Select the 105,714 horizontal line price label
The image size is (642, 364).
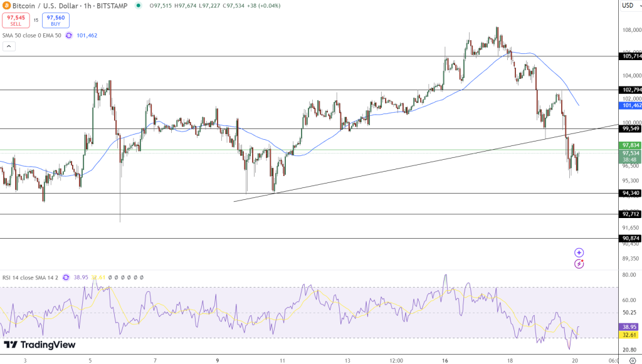click(631, 56)
